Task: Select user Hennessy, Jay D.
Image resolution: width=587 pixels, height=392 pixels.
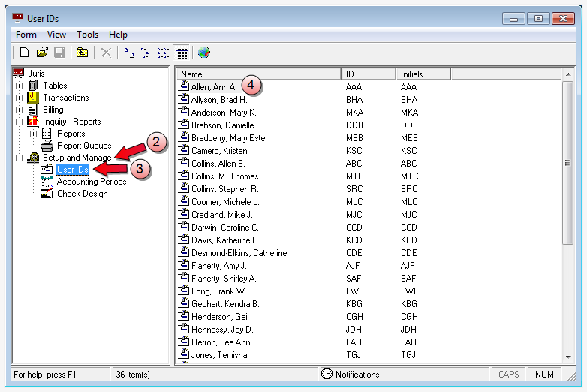Action: click(x=222, y=330)
